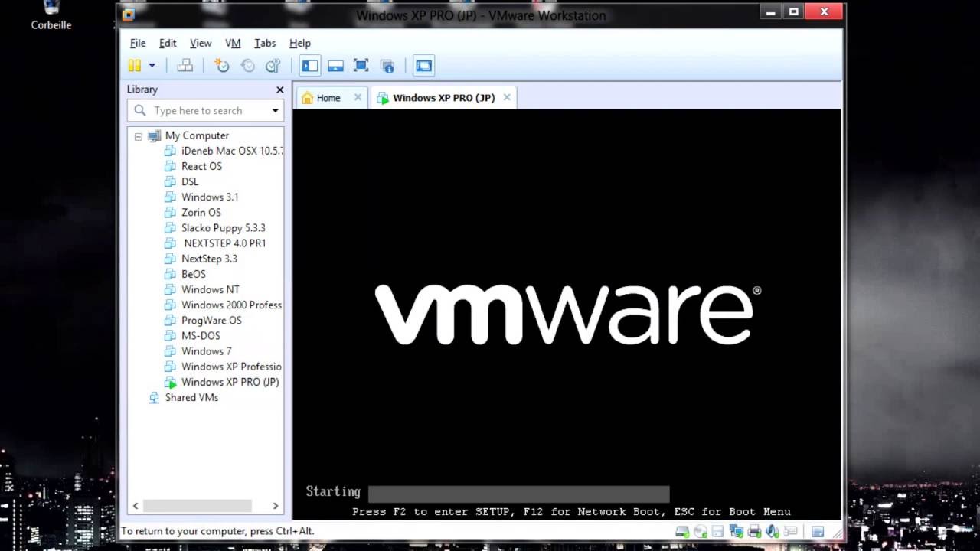This screenshot has height=551, width=980.
Task: Select the Windows XP PRO (JP) tab
Action: (x=444, y=98)
